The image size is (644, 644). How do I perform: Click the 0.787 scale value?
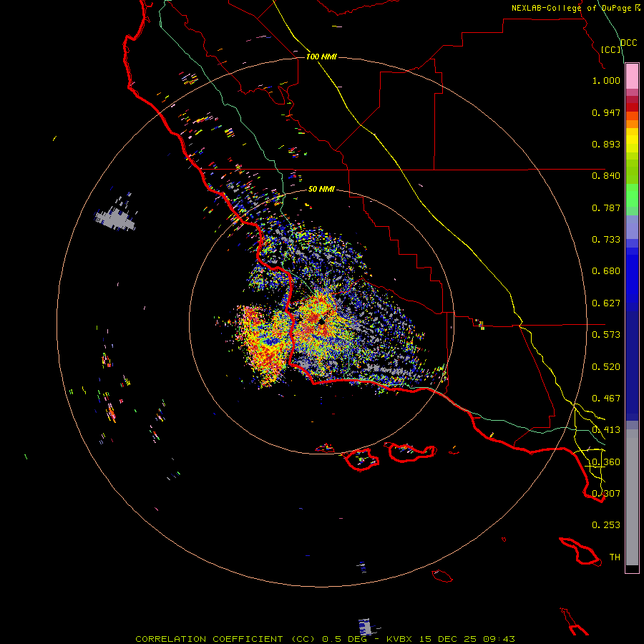[x=606, y=208]
